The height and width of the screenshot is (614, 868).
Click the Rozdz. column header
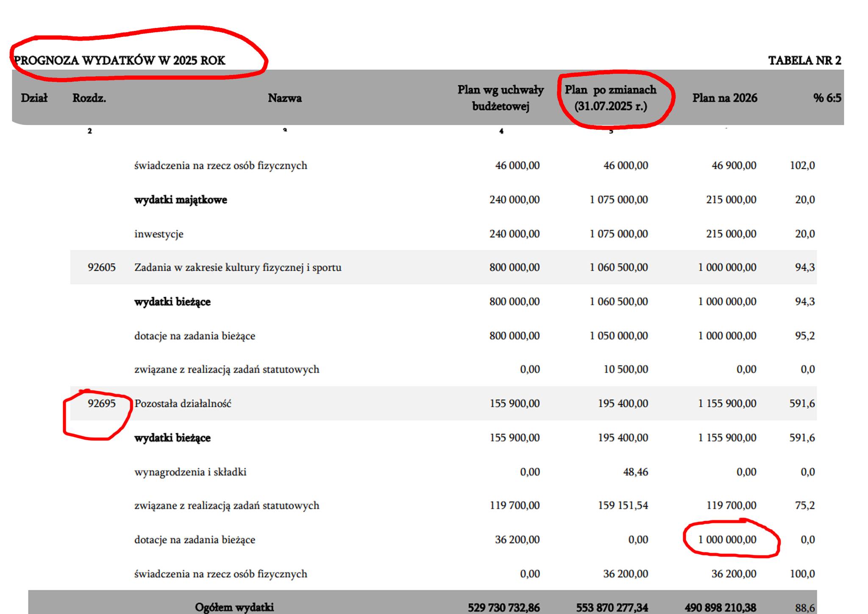[x=89, y=98]
